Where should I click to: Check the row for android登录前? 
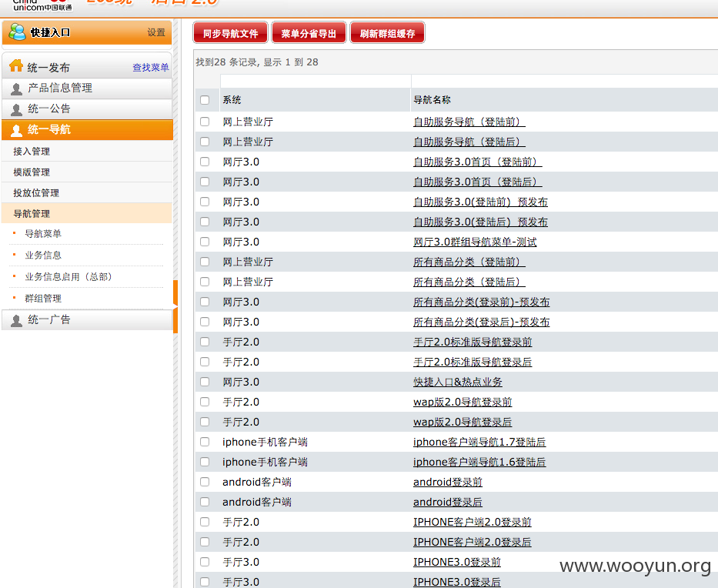click(x=205, y=481)
